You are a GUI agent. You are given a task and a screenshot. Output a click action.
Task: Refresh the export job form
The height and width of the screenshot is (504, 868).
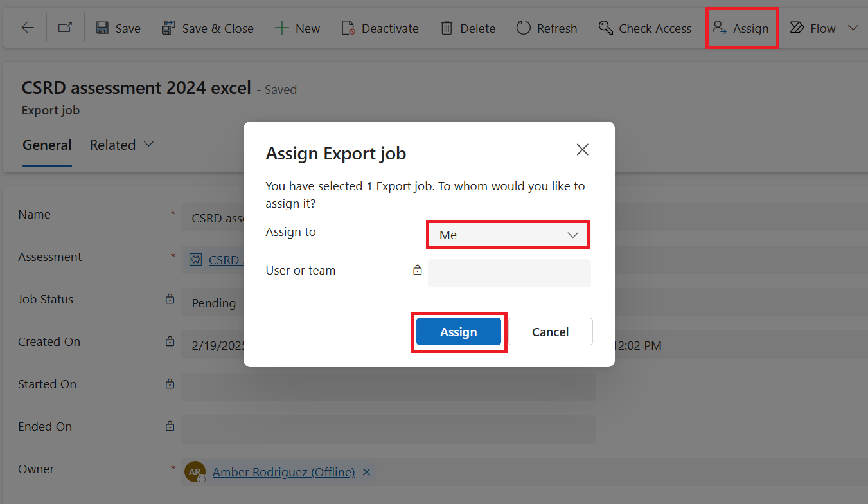click(547, 28)
